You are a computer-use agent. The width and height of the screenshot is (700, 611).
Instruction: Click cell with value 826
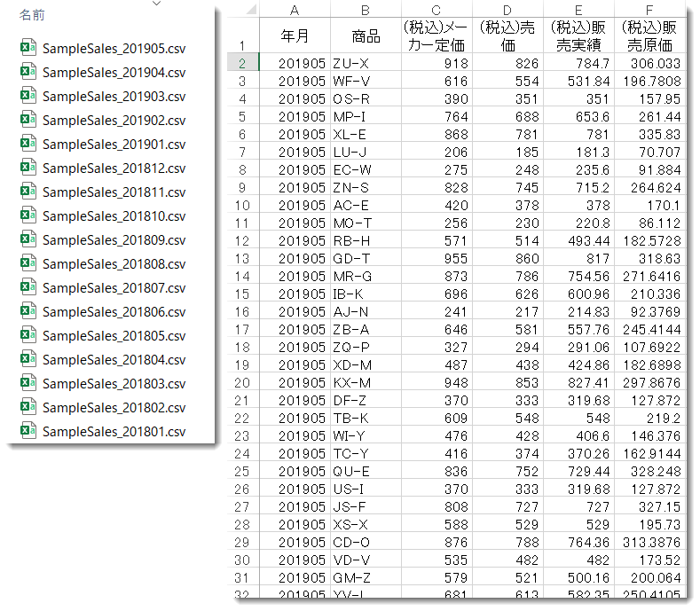(x=507, y=63)
